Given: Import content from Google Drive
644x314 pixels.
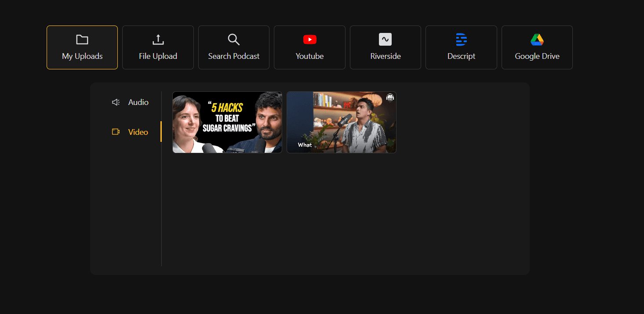Looking at the screenshot, I should pos(537,47).
